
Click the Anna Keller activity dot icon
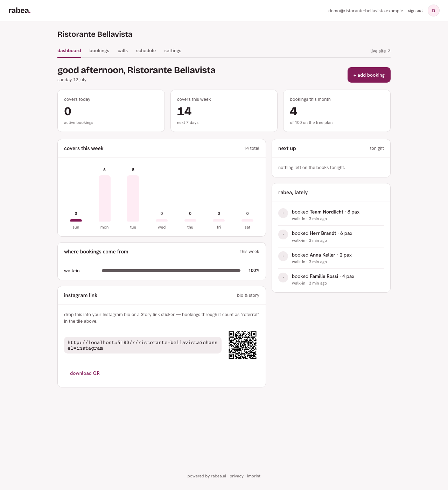(283, 256)
